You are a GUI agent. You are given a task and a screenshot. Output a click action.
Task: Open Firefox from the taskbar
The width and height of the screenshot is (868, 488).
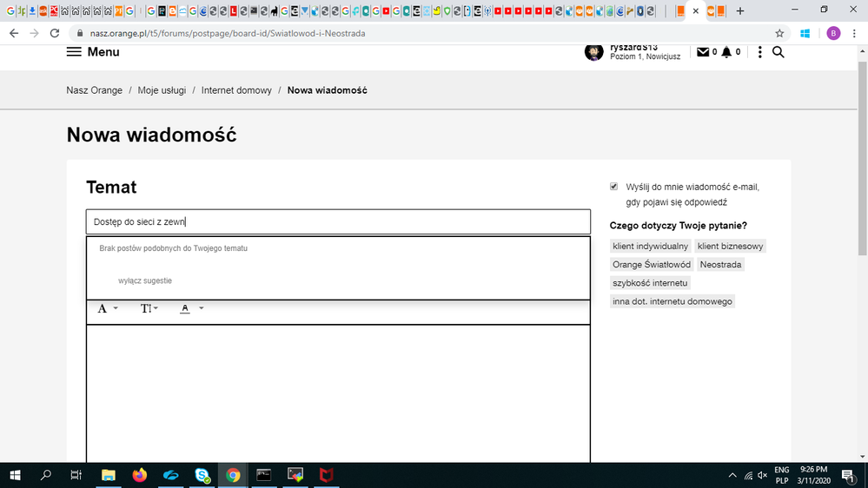coord(140,475)
